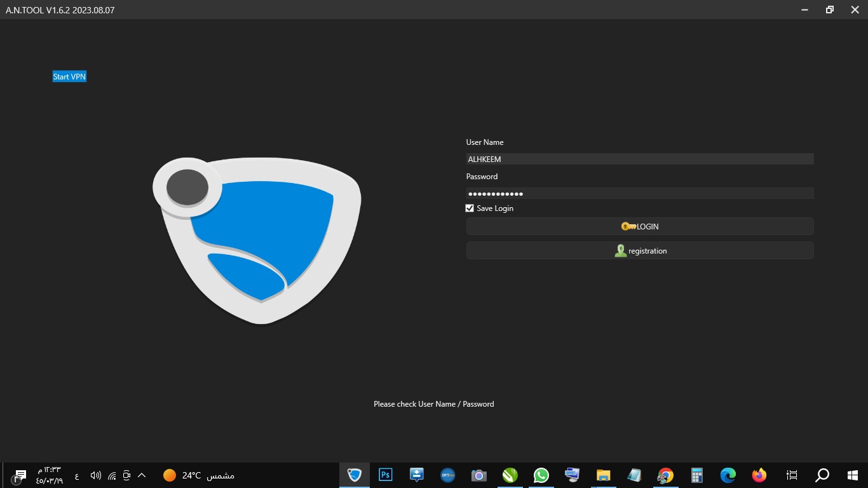
Task: Open the Camera app in taskbar
Action: (x=478, y=475)
